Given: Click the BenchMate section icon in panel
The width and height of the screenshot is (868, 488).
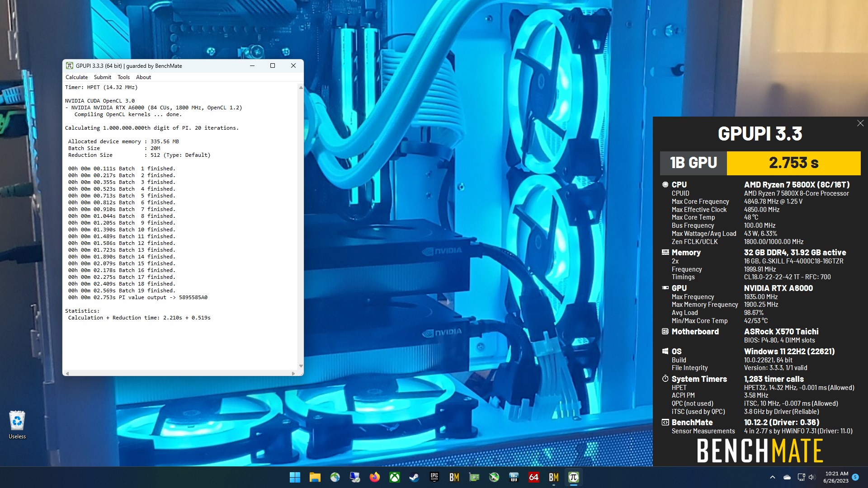Looking at the screenshot, I should coord(665,422).
